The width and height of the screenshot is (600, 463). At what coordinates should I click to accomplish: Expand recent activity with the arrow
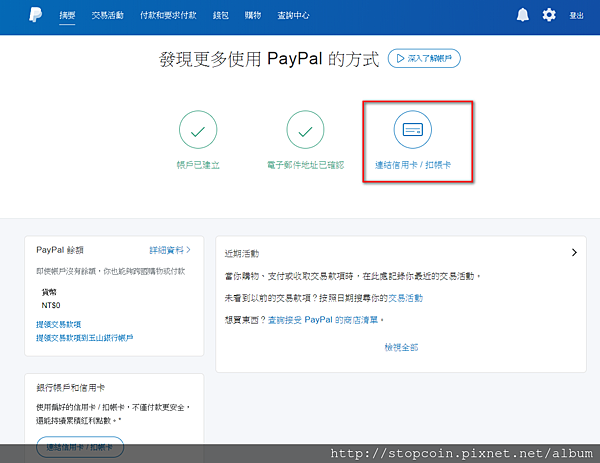click(574, 253)
